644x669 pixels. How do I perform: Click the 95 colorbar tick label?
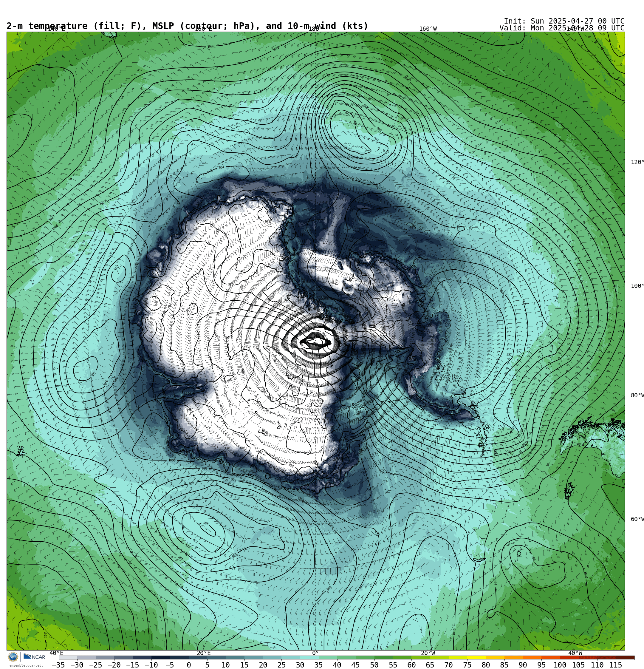click(542, 665)
